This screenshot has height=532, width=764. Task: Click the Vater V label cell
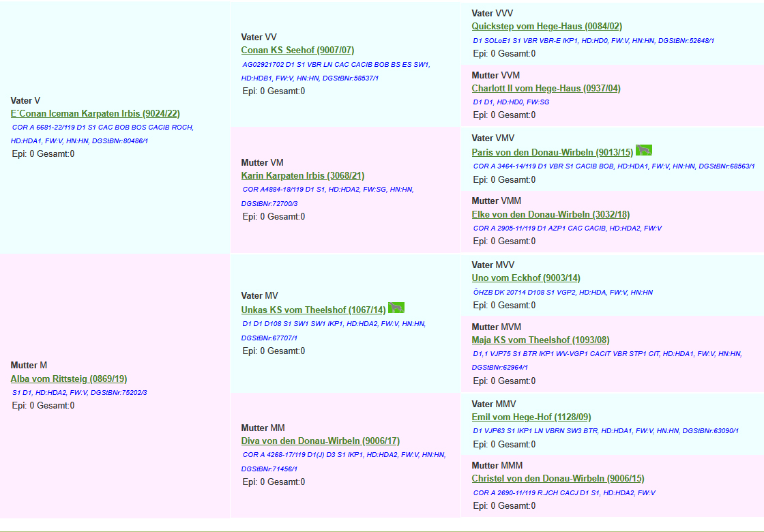[25, 100]
